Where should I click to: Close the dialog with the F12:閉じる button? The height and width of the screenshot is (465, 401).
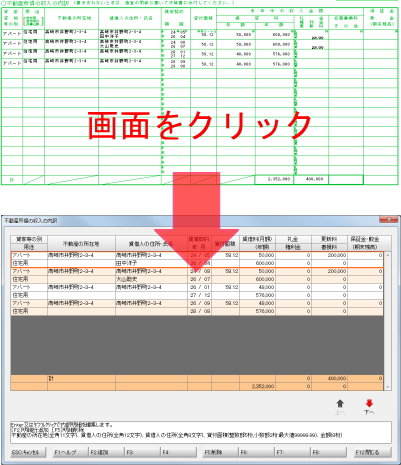373,452
